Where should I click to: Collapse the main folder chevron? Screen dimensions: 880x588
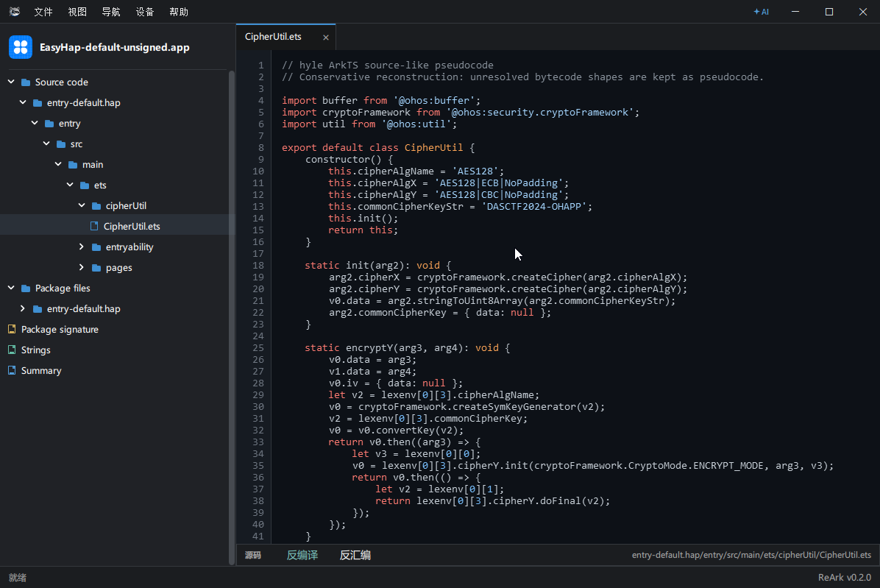tap(58, 164)
